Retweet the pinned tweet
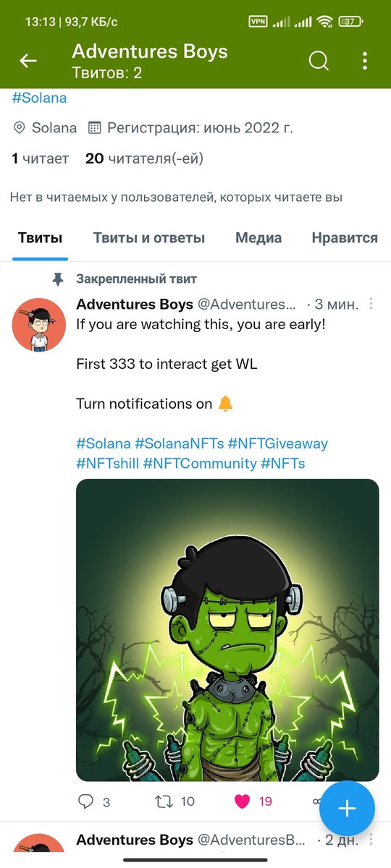This screenshot has height=868, width=391. (176, 801)
